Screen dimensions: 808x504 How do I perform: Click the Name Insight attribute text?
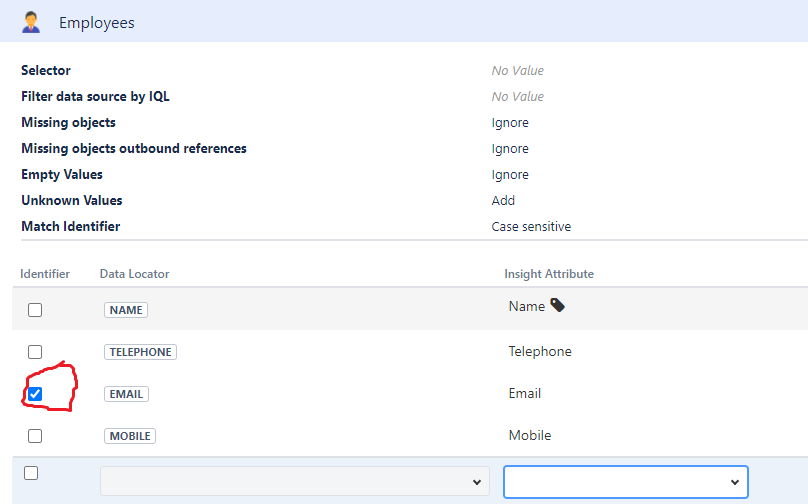point(527,306)
